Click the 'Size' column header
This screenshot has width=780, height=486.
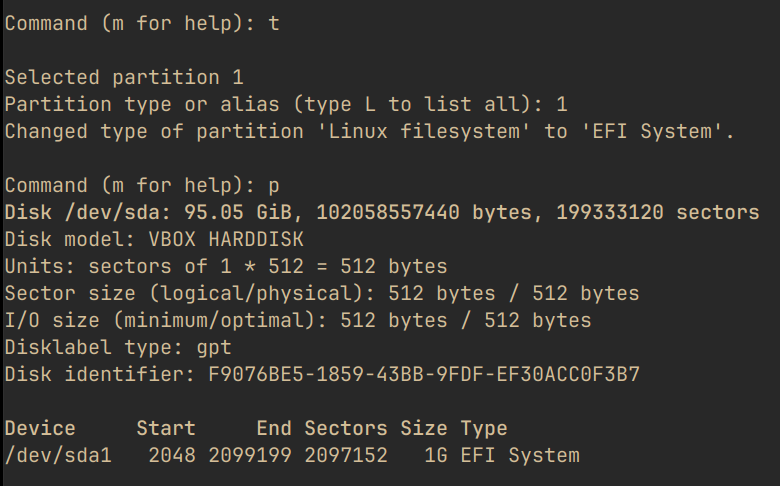tap(424, 429)
